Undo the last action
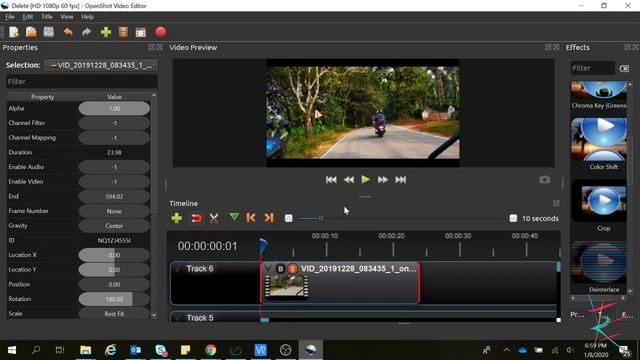The width and height of the screenshot is (640, 360). tap(68, 32)
